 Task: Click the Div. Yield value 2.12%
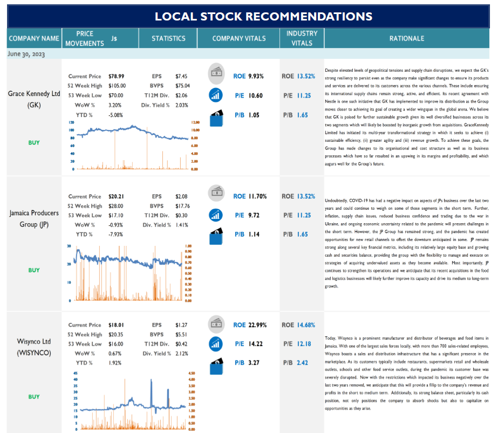click(x=182, y=353)
